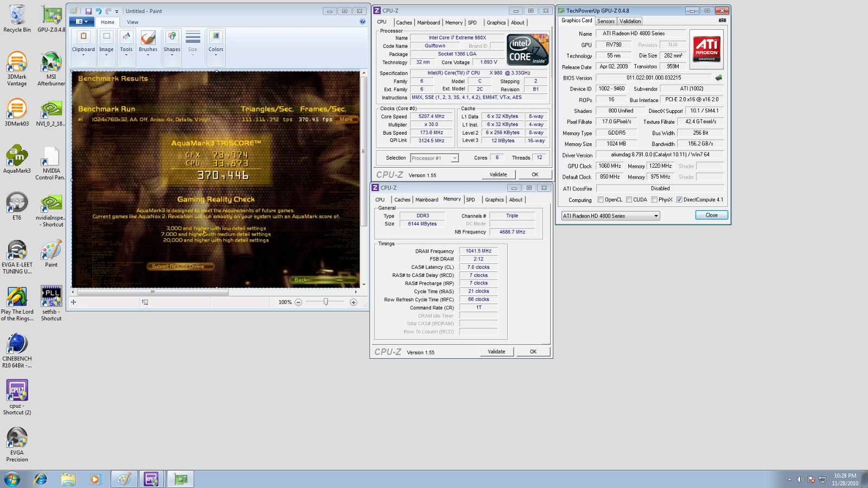Switch to Paint's View ribbon tab
Image resolution: width=868 pixels, height=488 pixels.
click(132, 22)
